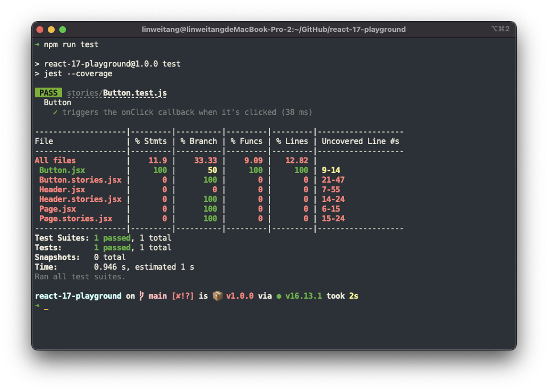Click the 'Page.jsx' file name
The height and width of the screenshot is (392, 548).
coord(58,209)
